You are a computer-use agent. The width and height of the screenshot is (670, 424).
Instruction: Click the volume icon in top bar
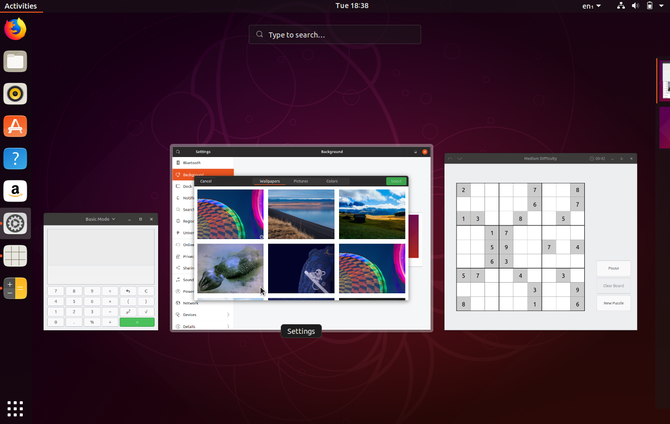(635, 6)
